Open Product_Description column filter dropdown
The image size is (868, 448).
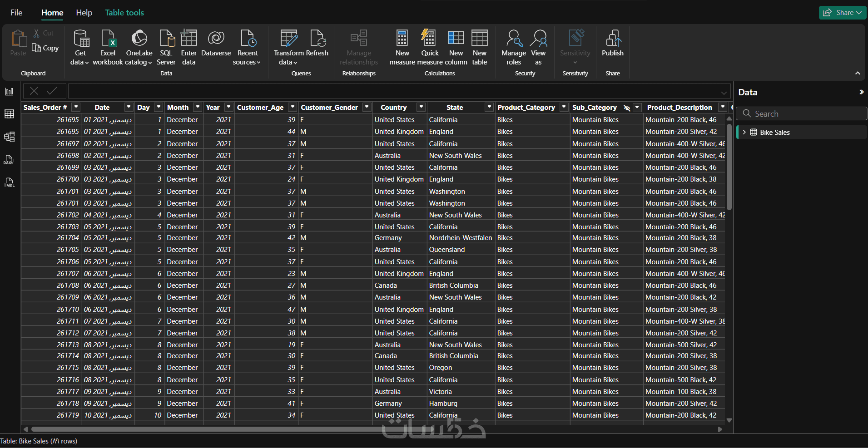[x=723, y=107]
